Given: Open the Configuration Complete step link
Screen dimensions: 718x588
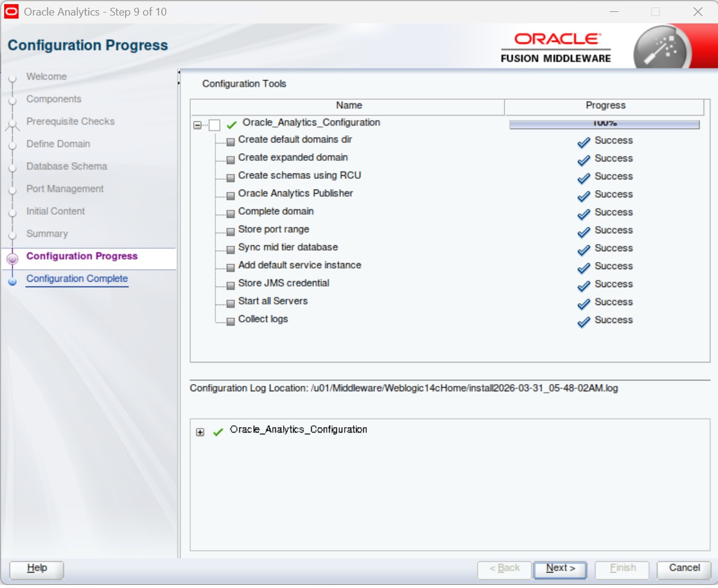Looking at the screenshot, I should pyautogui.click(x=77, y=279).
